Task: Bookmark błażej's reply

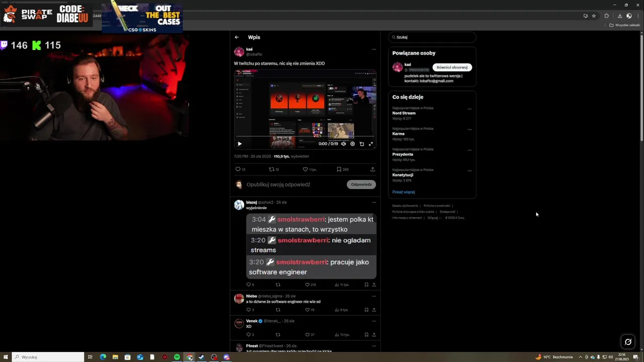Action: tap(366, 285)
